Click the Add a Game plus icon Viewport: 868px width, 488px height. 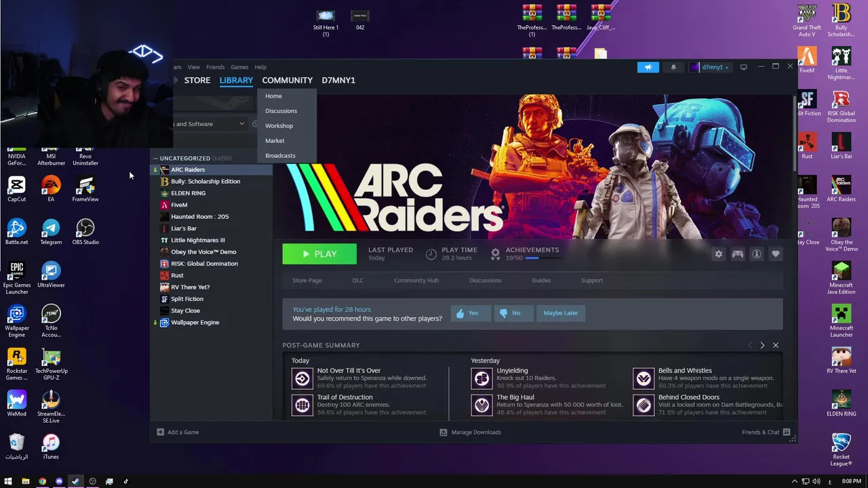click(161, 432)
